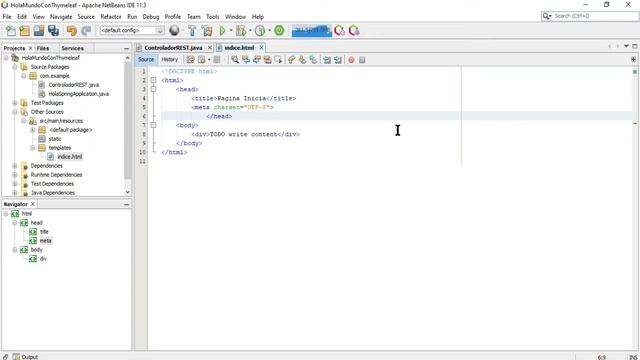Select ControladorREST.java in the Projects tree
The width and height of the screenshot is (640, 360).
(73, 85)
